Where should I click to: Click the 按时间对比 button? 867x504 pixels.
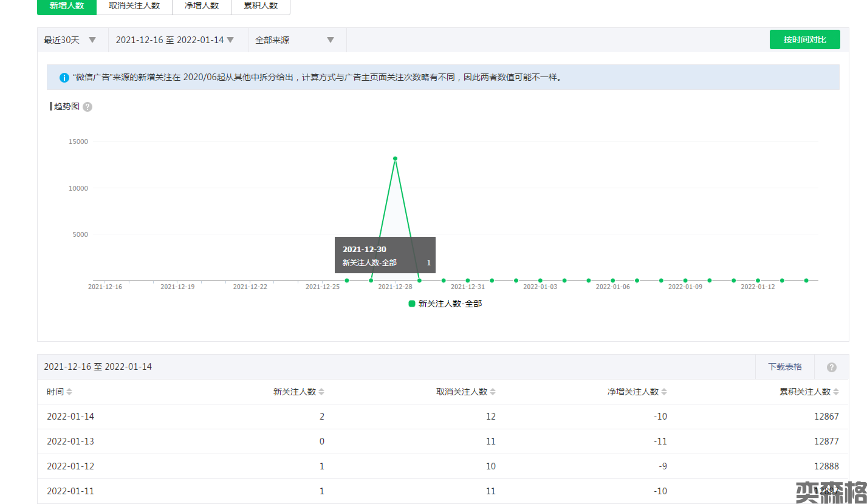coord(804,39)
